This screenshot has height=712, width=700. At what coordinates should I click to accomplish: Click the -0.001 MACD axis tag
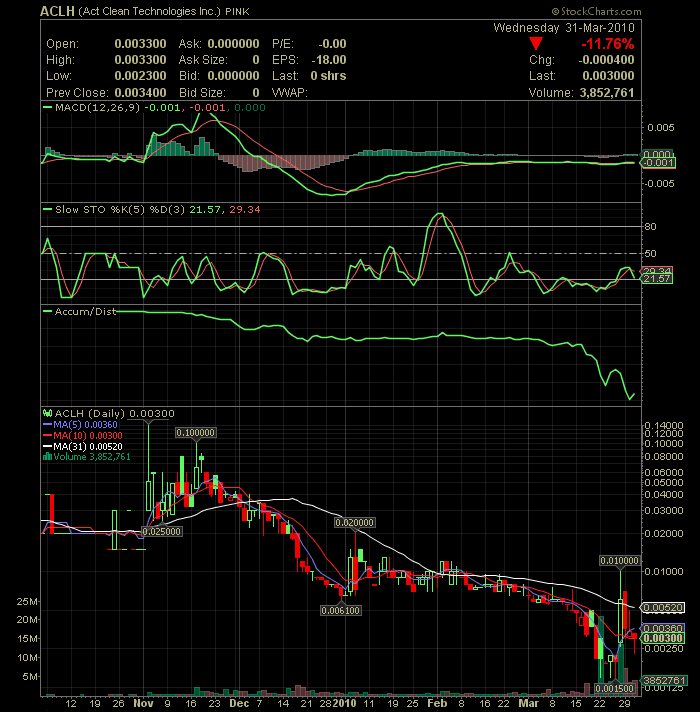click(658, 163)
